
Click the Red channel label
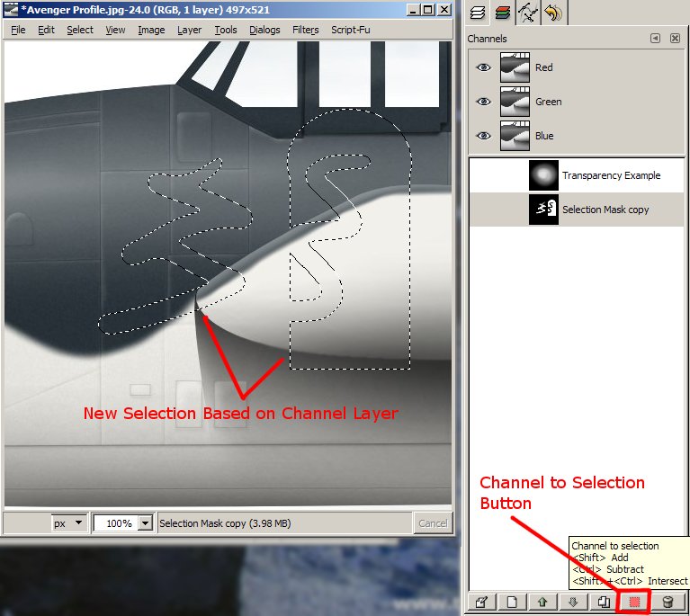(544, 67)
